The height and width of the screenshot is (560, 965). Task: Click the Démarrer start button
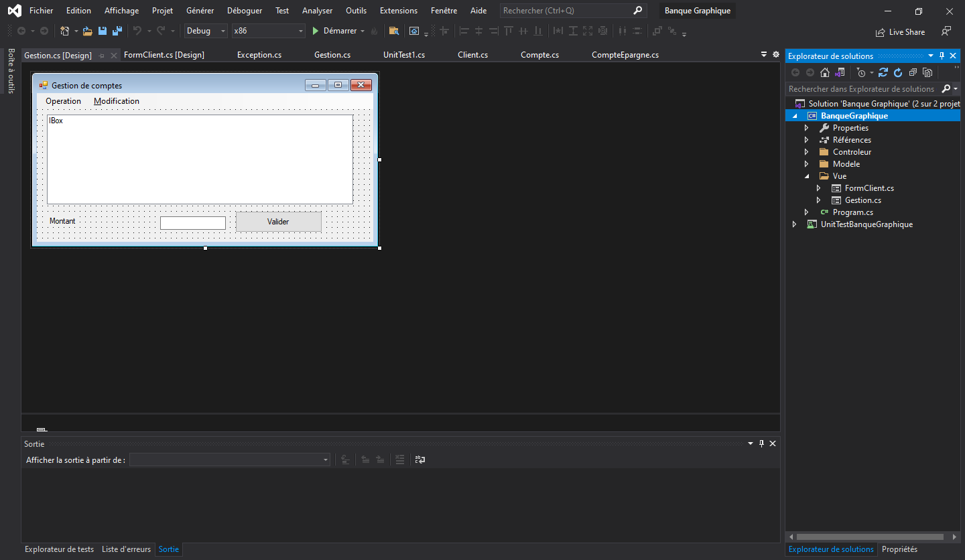(x=334, y=31)
